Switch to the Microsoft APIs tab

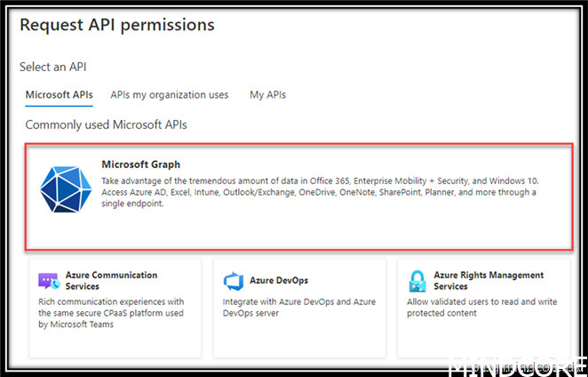pyautogui.click(x=59, y=94)
